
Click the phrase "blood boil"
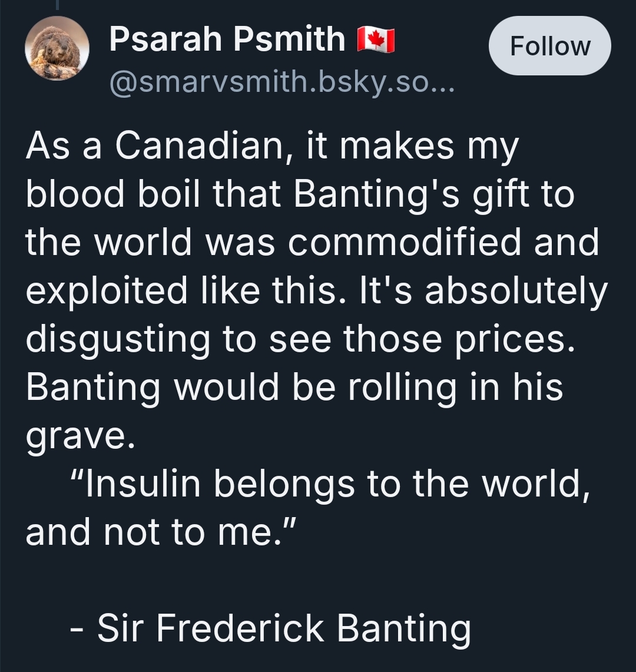pyautogui.click(x=112, y=194)
